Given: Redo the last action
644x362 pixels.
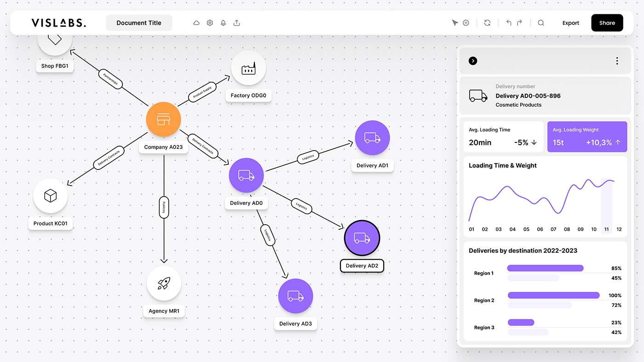Looking at the screenshot, I should click(x=519, y=23).
